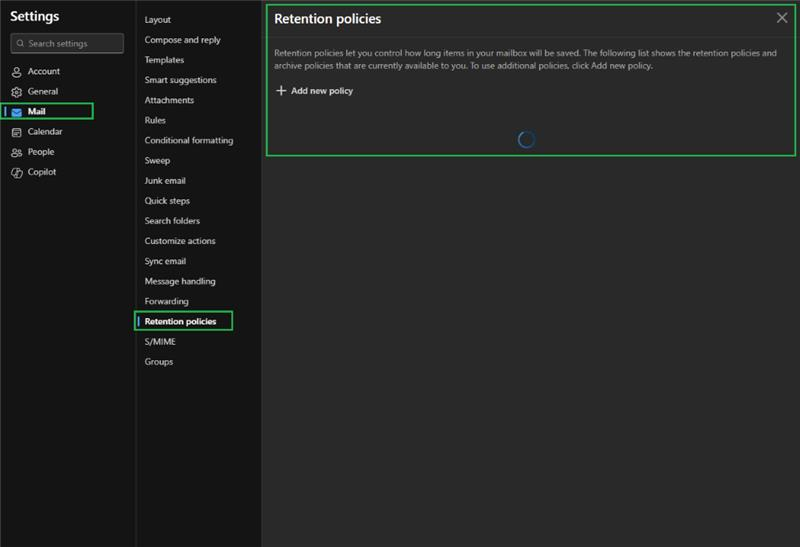
Task: Open Customize actions settings
Action: pyautogui.click(x=180, y=241)
